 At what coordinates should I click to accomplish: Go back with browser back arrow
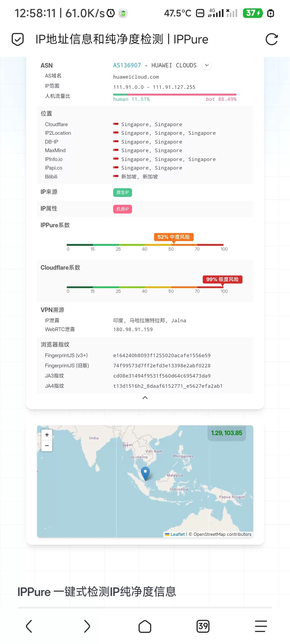click(29, 626)
